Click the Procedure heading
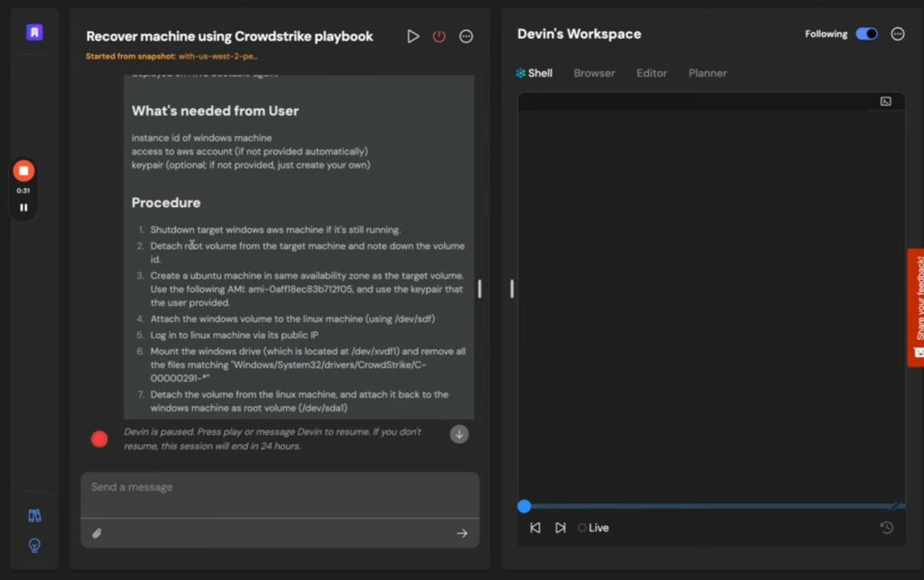924x580 pixels. pos(166,203)
